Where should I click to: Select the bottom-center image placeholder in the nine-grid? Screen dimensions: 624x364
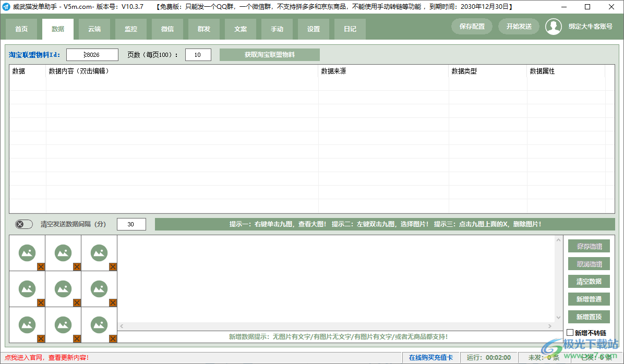tap(63, 325)
